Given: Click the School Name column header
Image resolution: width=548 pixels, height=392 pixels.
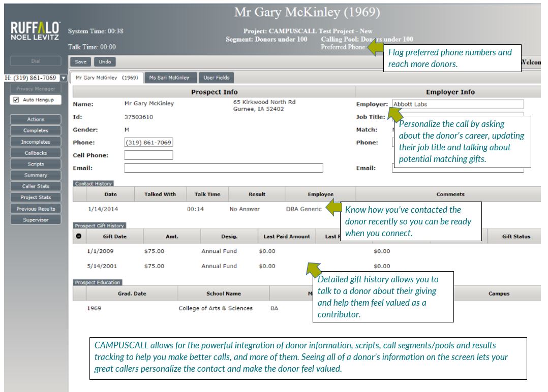Looking at the screenshot, I should point(224,293).
